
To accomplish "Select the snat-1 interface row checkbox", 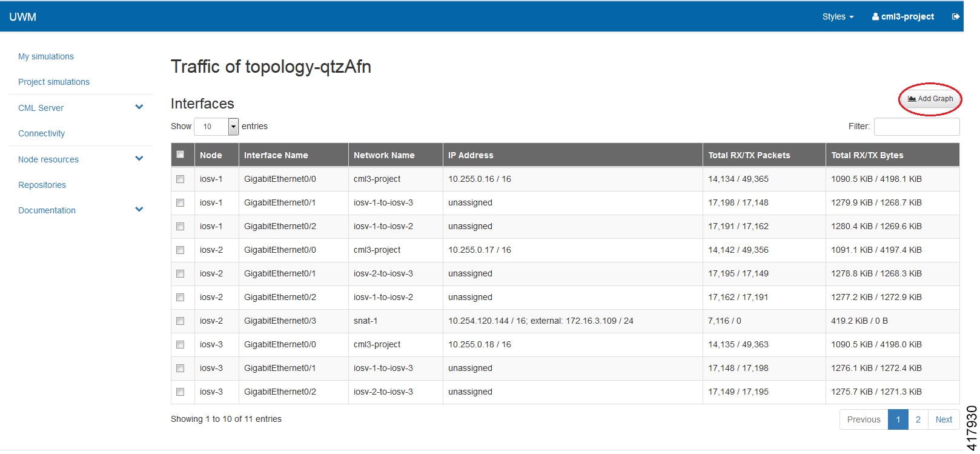I will pyautogui.click(x=180, y=321).
